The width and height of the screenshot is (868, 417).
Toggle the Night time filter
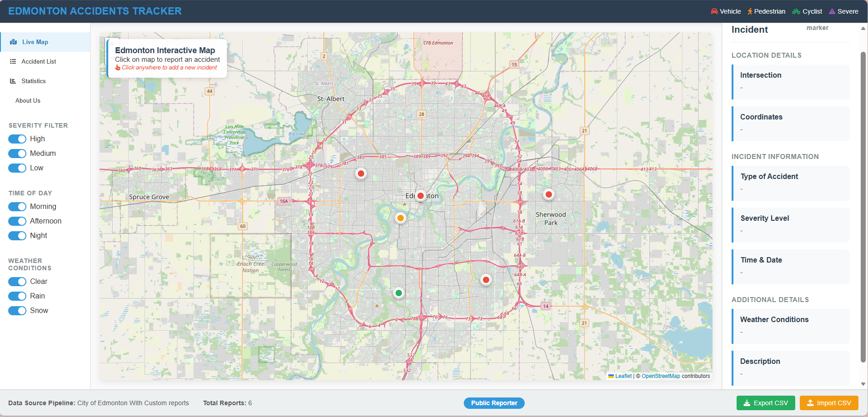(x=17, y=236)
